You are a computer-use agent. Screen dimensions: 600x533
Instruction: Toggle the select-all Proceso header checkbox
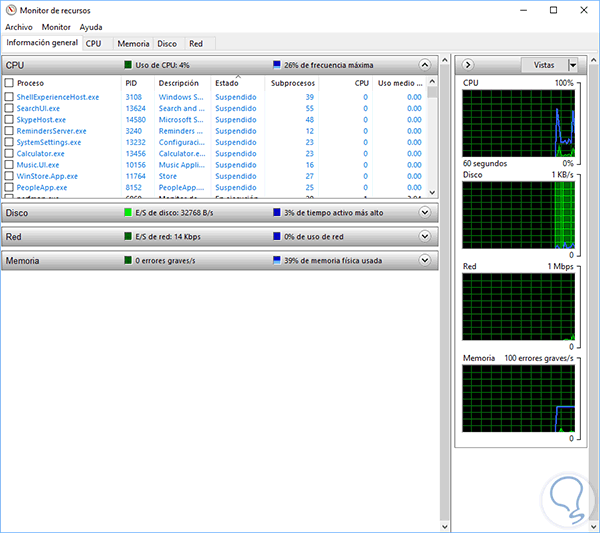click(x=9, y=83)
